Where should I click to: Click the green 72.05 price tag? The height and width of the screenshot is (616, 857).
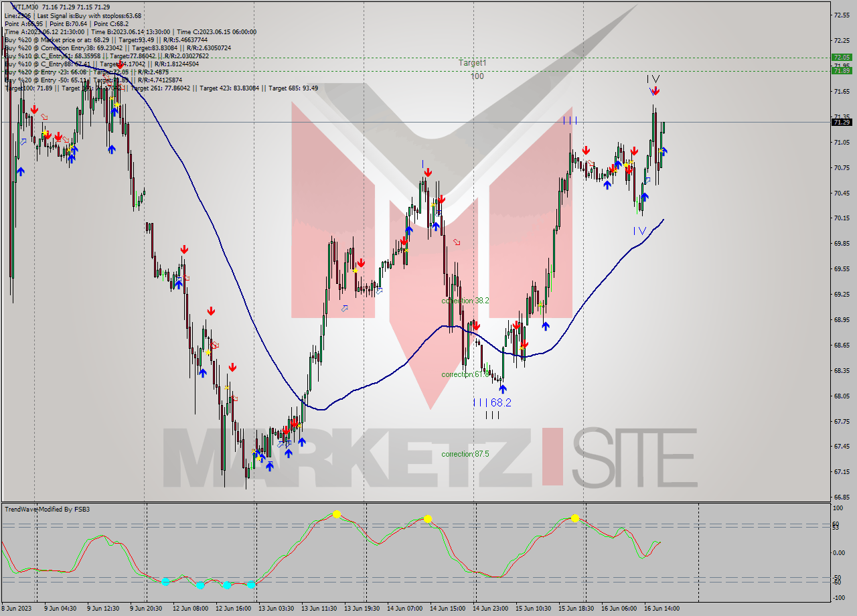[x=842, y=58]
